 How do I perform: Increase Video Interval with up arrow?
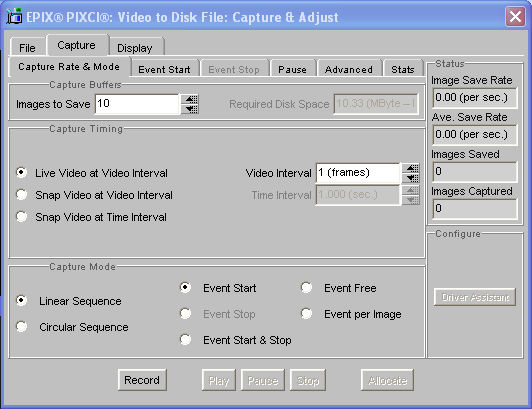tap(411, 168)
